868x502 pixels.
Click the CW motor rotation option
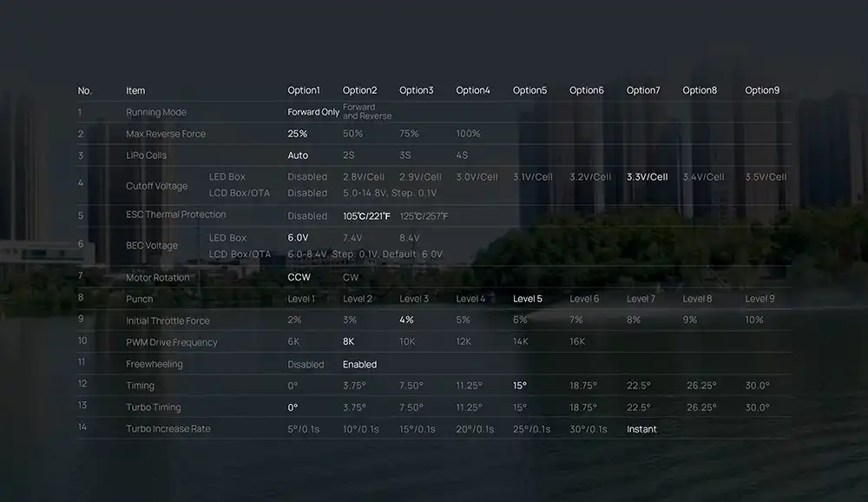[x=351, y=278]
